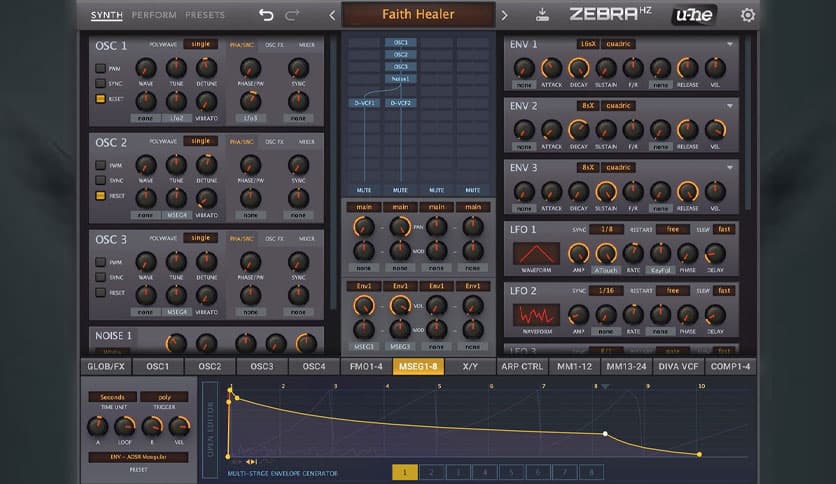Select the D-VCF2 module in the grid
836x484 pixels.
pyautogui.click(x=400, y=103)
